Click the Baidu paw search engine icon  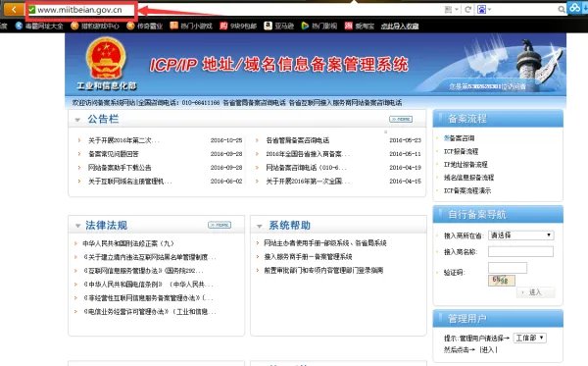pyautogui.click(x=481, y=10)
